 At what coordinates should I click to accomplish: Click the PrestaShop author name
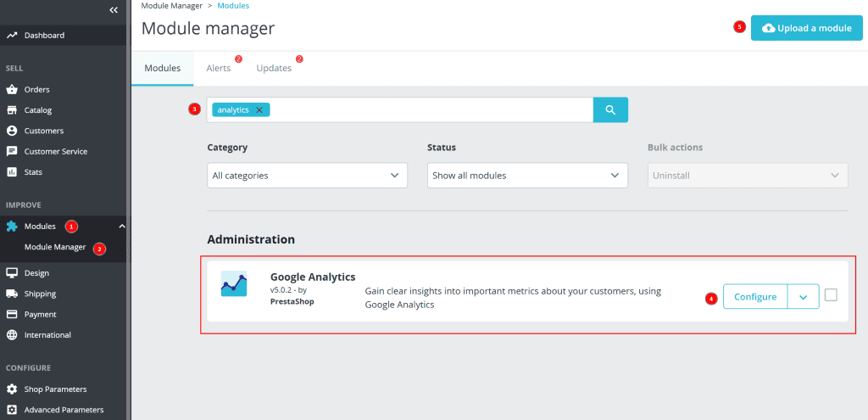point(292,302)
